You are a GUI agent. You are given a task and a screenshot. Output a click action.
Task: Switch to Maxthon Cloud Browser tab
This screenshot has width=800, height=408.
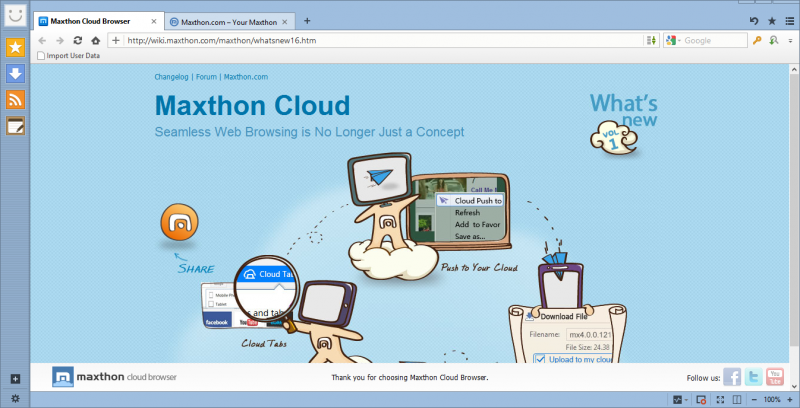click(99, 21)
